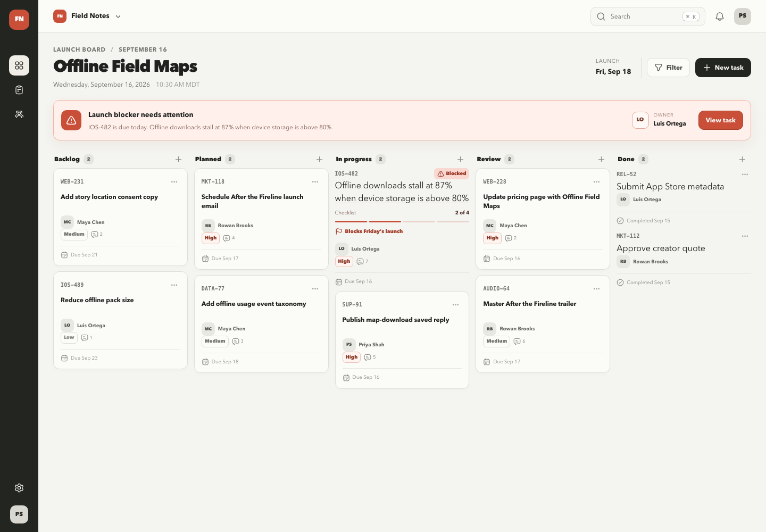766x532 pixels.
Task: Open comments on IOS-482 card
Action: [363, 261]
